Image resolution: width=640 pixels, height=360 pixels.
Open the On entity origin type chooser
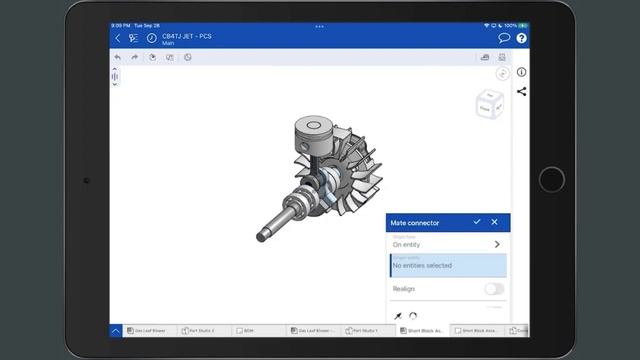pos(448,243)
